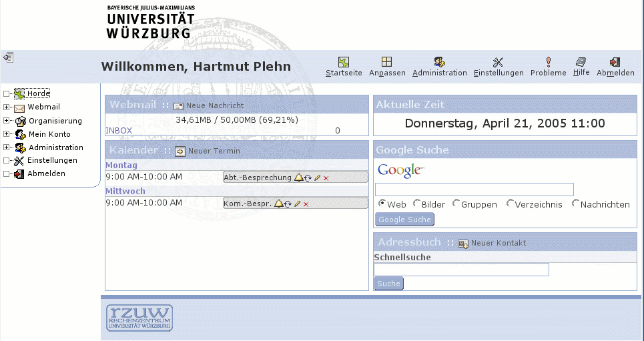This screenshot has width=644, height=341.
Task: Click the Startseite icon in top toolbar
Action: click(x=343, y=62)
